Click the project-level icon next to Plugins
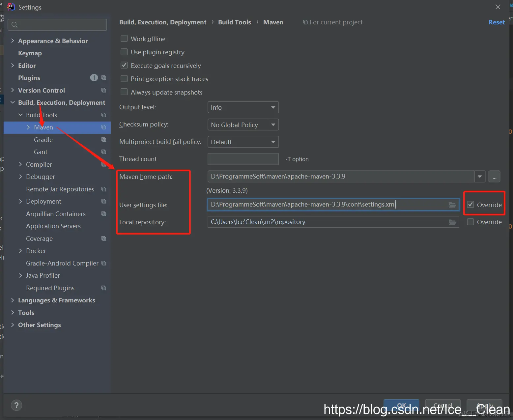The height and width of the screenshot is (420, 513). click(x=103, y=78)
